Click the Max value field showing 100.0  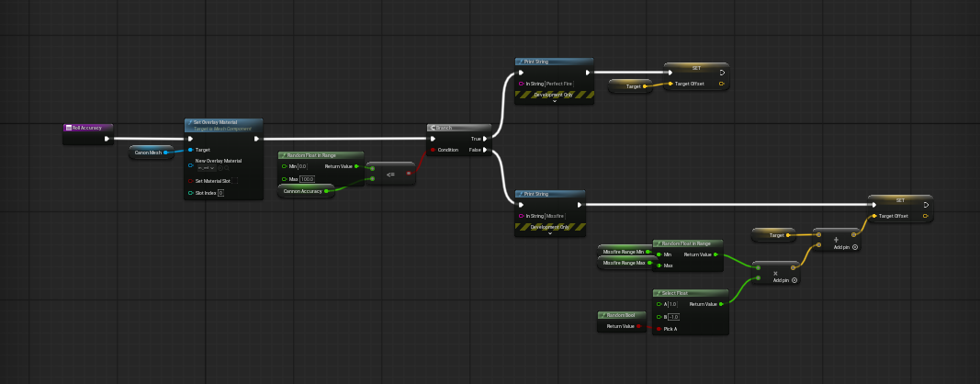pos(306,179)
